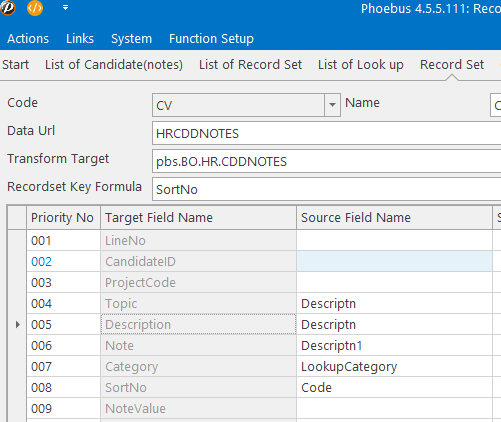Switch to List of Look up tab
Image resolution: width=501 pixels, height=422 pixels.
(361, 65)
